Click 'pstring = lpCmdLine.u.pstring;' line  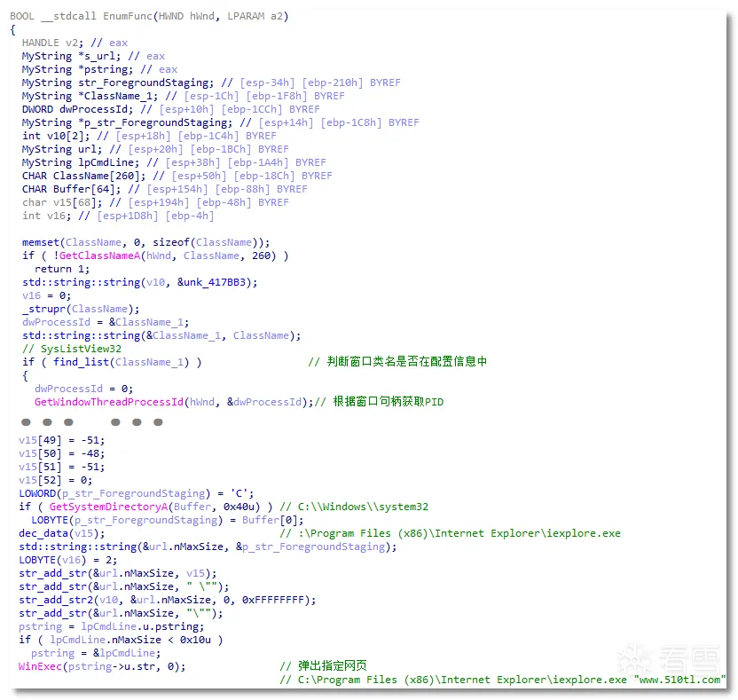point(112,626)
